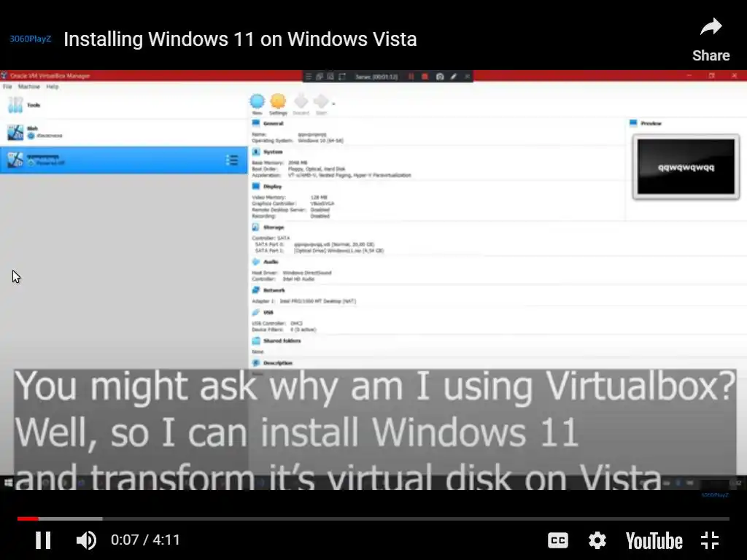Click the General section icon
Viewport: 747px width, 560px height.
pos(256,123)
